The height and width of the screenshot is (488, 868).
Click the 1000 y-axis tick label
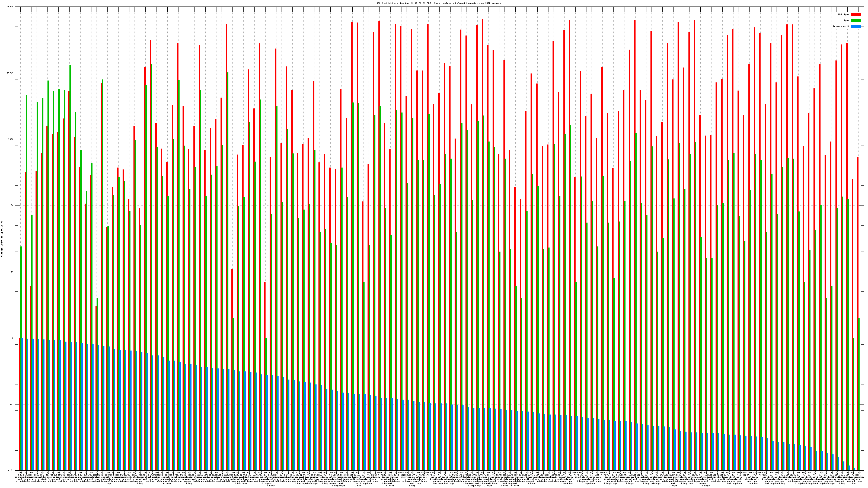coord(11,139)
